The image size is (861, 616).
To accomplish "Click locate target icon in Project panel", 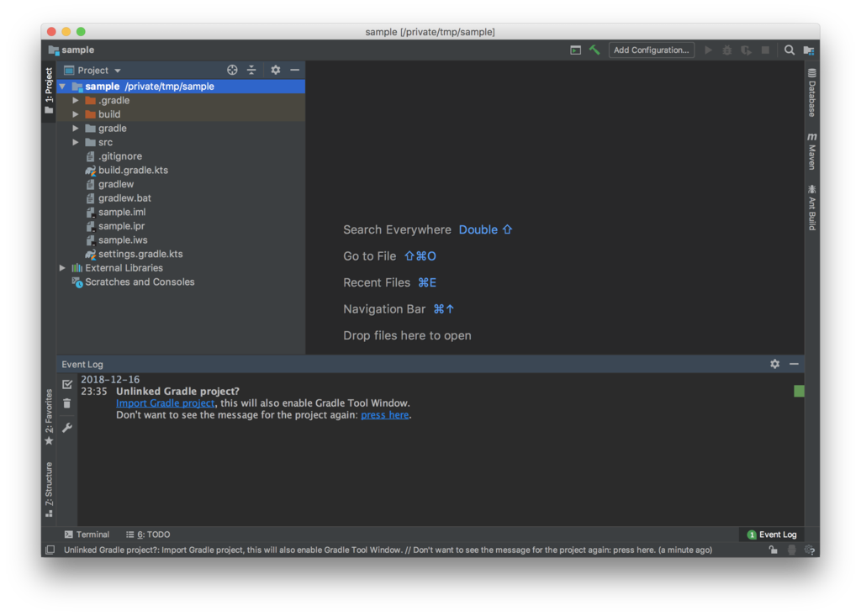I will (233, 71).
